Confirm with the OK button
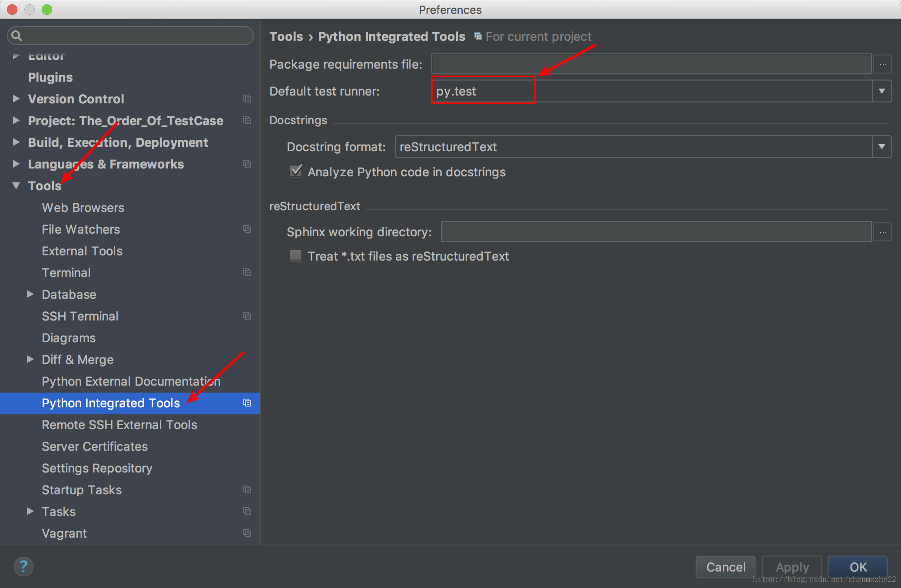 (x=858, y=567)
